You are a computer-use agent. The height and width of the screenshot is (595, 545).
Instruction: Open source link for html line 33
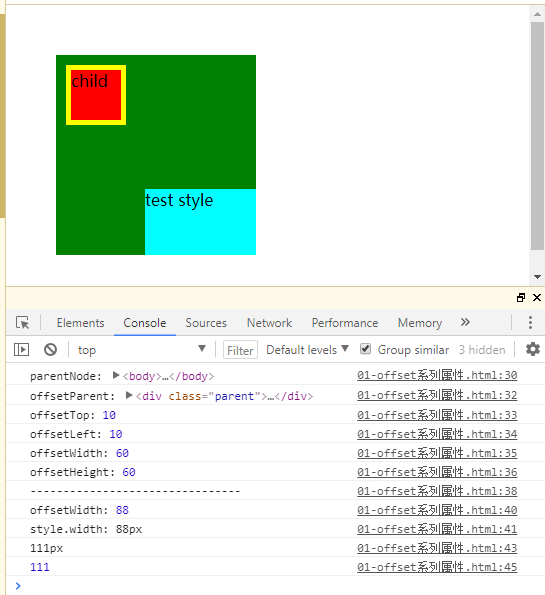point(437,415)
